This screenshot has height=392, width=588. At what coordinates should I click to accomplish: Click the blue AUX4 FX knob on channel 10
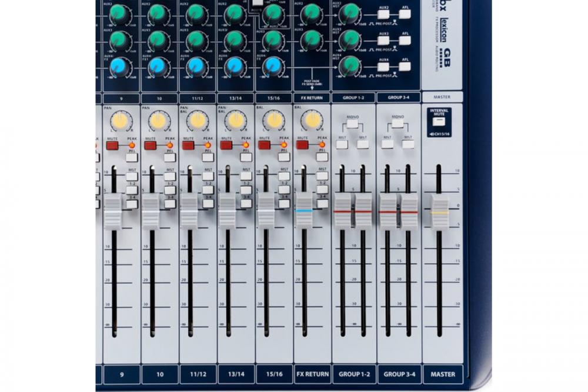click(x=158, y=66)
